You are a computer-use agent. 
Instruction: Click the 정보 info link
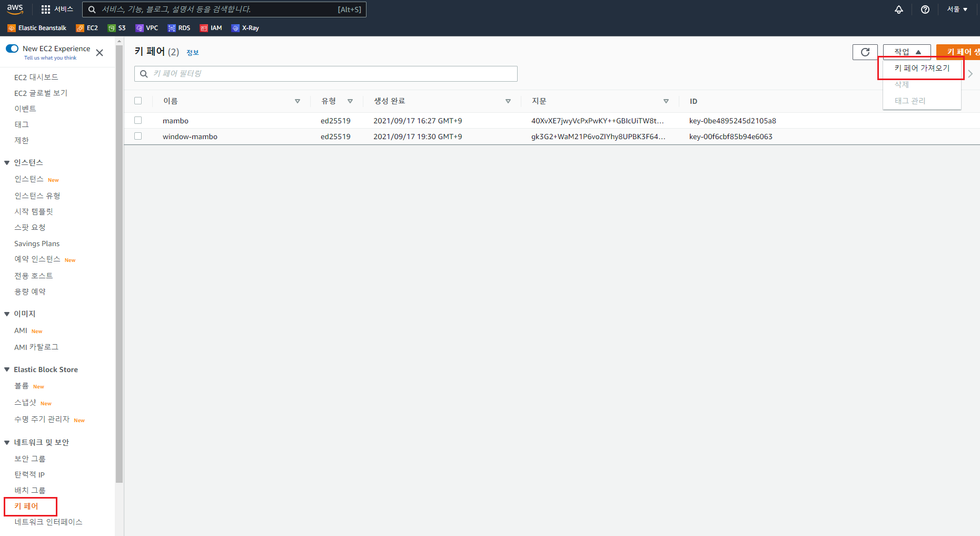click(193, 53)
